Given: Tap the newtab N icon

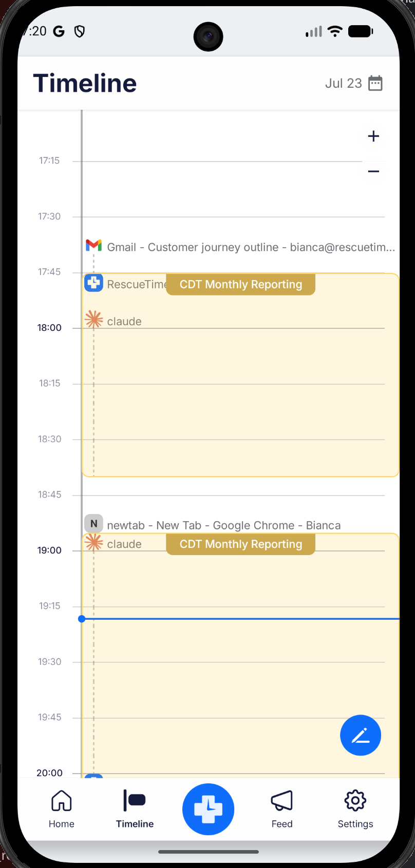Looking at the screenshot, I should (93, 524).
